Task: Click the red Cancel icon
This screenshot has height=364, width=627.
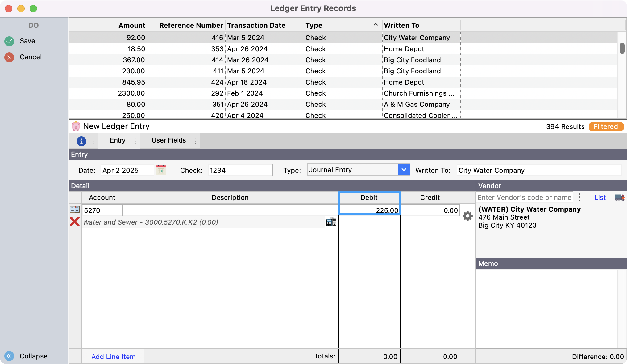Action: (9, 57)
